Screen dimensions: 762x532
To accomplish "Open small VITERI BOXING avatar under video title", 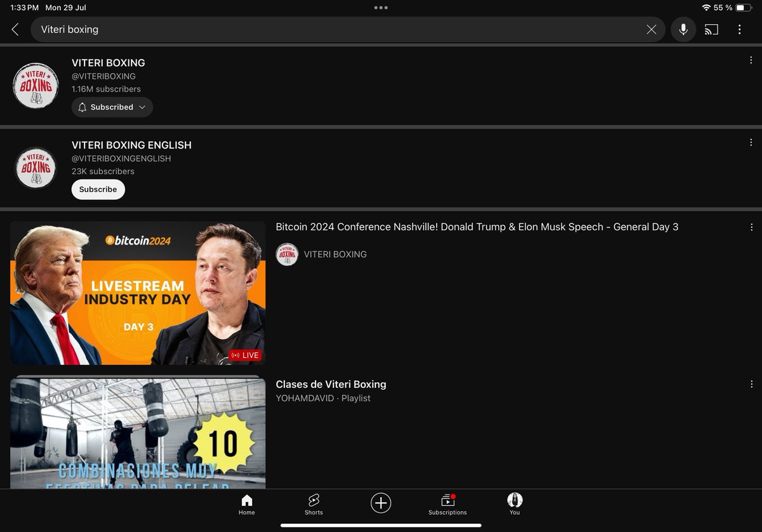I will coord(287,255).
